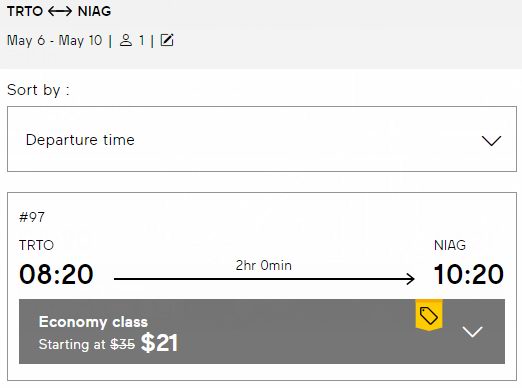Click the May 6 - May 10 dates
The width and height of the screenshot is (522, 388).
point(55,40)
